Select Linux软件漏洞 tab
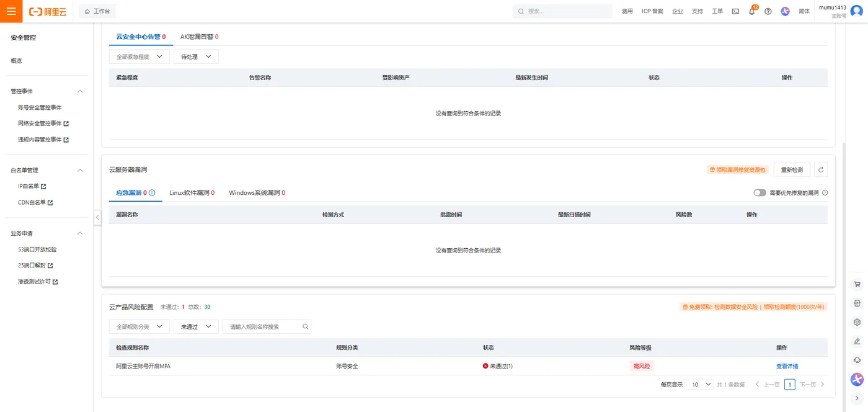The image size is (868, 412). pyautogui.click(x=192, y=193)
